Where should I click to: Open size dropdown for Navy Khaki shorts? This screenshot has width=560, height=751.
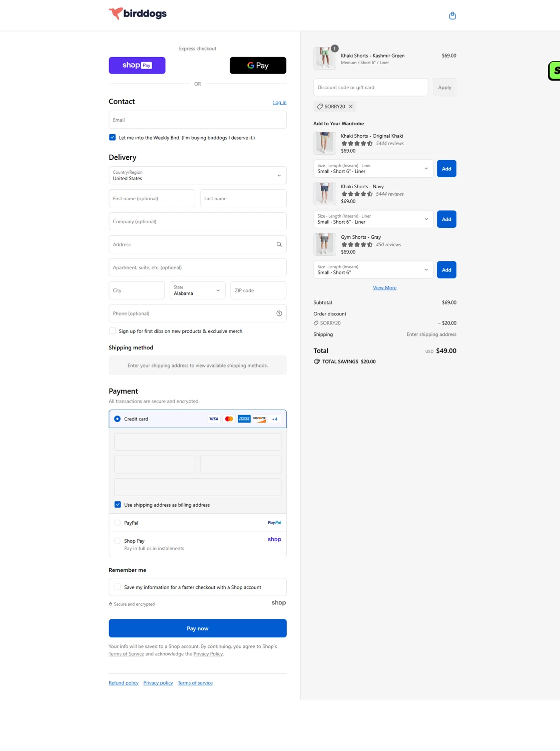[x=373, y=219]
